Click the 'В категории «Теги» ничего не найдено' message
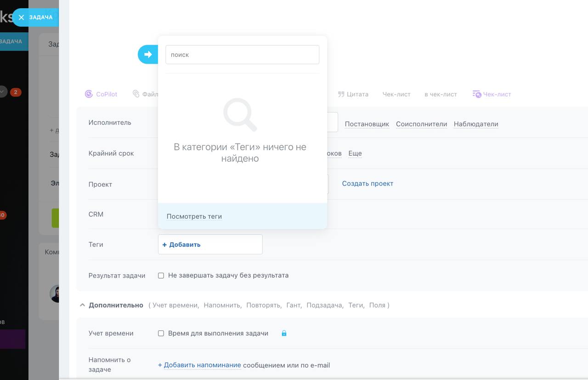 (240, 153)
